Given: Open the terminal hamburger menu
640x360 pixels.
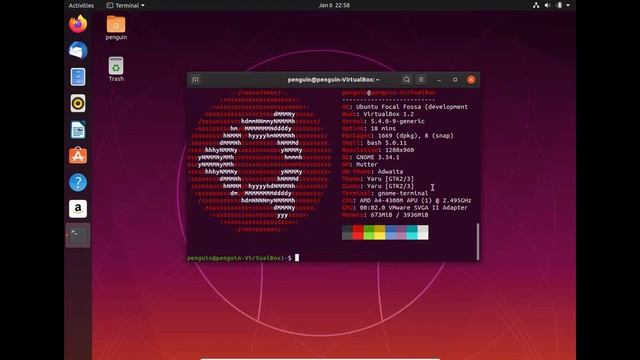Looking at the screenshot, I should (x=421, y=80).
